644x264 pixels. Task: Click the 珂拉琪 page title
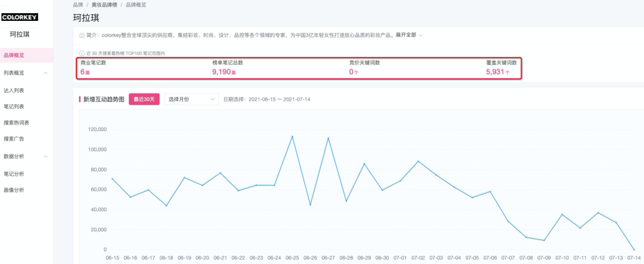86,18
